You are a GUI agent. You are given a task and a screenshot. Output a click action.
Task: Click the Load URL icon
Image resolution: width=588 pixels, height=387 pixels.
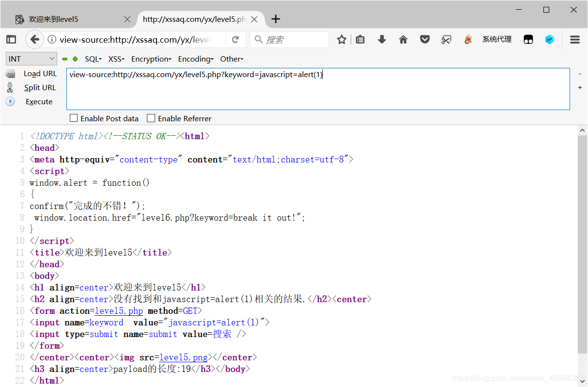(10, 74)
